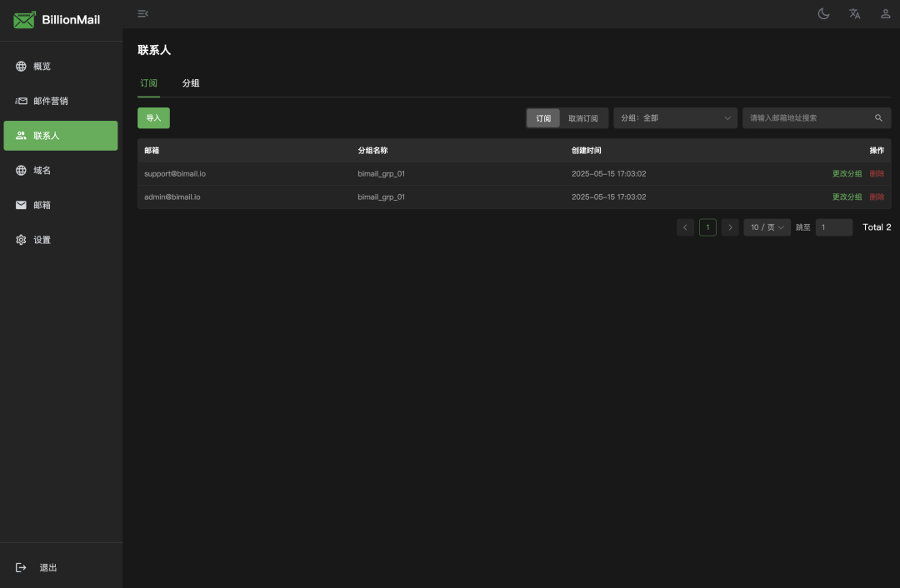Click bimail_grp_01 in admin@bimail.io row
This screenshot has height=588, width=900.
coord(381,197)
